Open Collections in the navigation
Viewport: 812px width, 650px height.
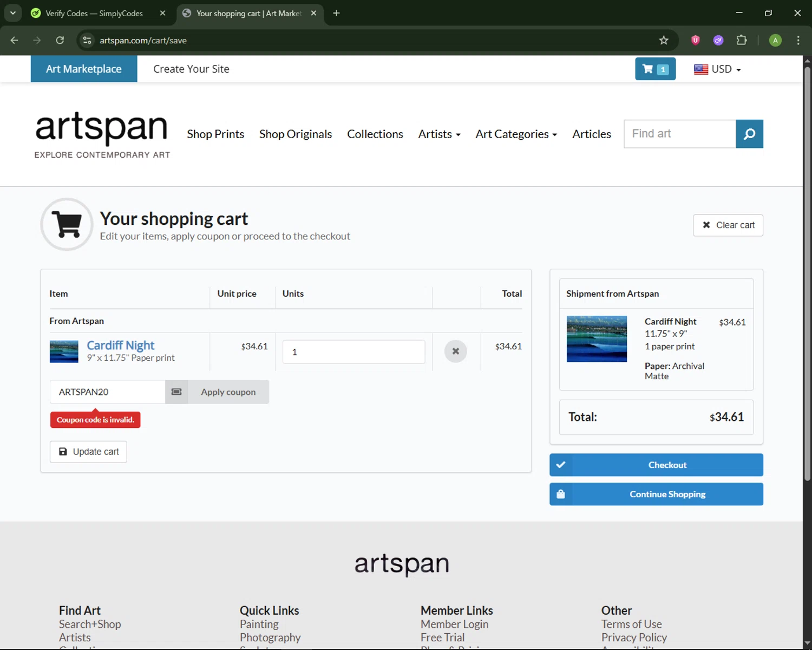pyautogui.click(x=375, y=134)
